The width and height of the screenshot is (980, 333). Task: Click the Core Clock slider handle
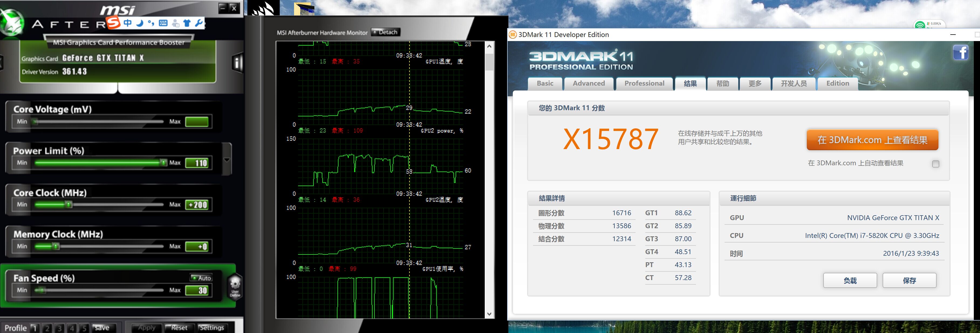coord(69,205)
